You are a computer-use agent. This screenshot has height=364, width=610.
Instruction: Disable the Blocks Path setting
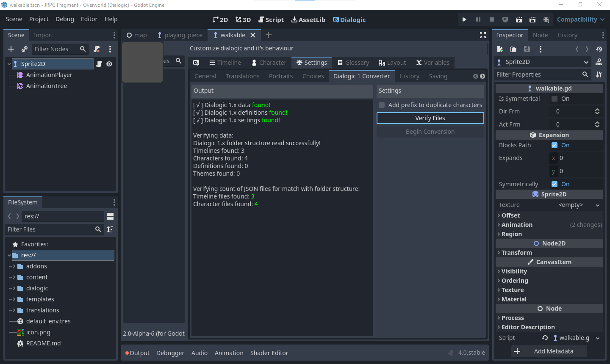click(555, 145)
